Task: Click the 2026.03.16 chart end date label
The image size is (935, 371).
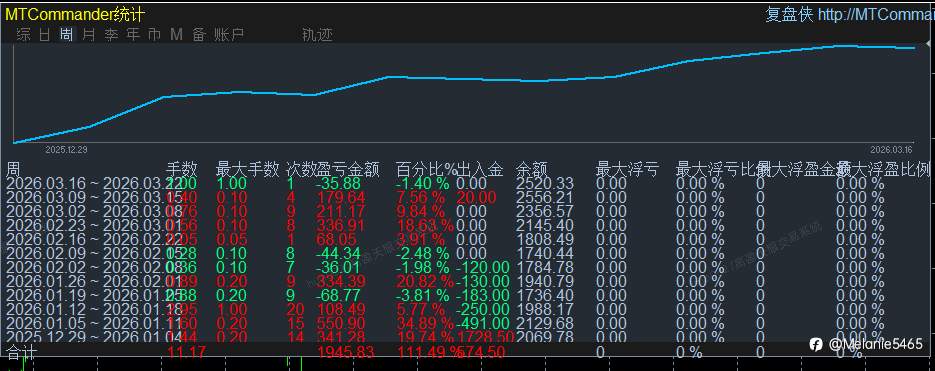Action: (891, 150)
